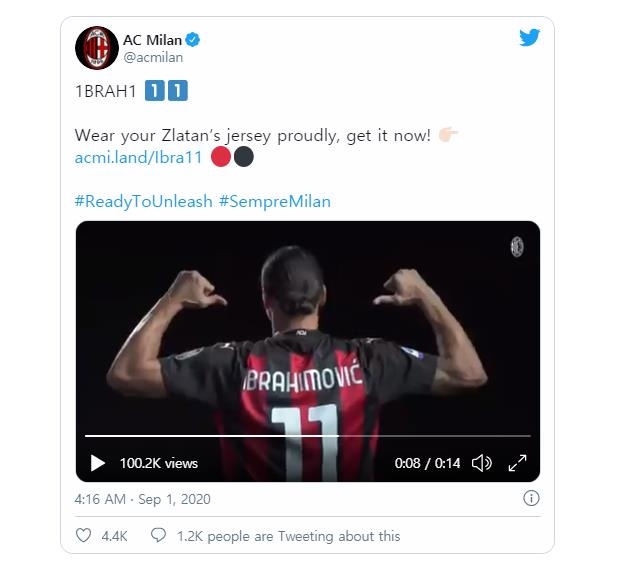Image resolution: width=623 pixels, height=582 pixels.
Task: Open AC Milan profile avatar
Action: (x=94, y=47)
